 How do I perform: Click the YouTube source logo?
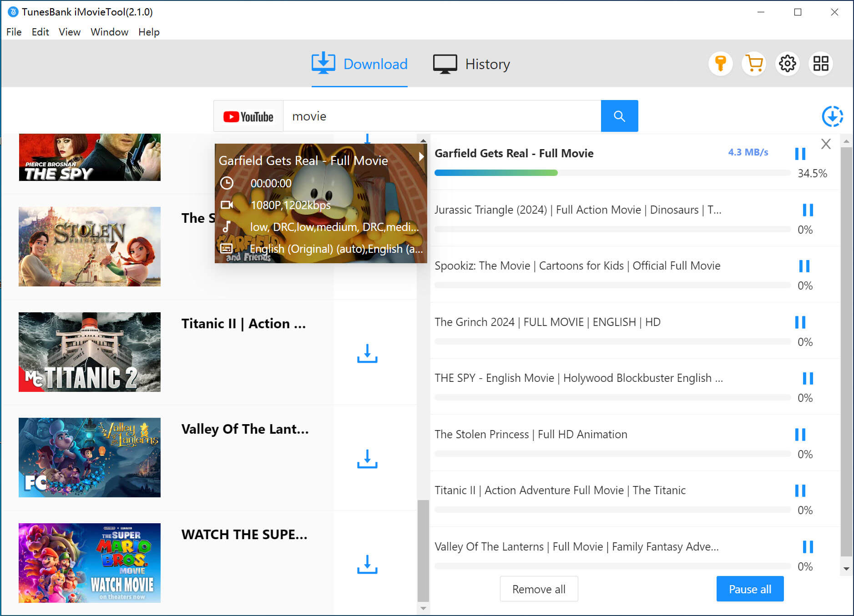coord(248,117)
